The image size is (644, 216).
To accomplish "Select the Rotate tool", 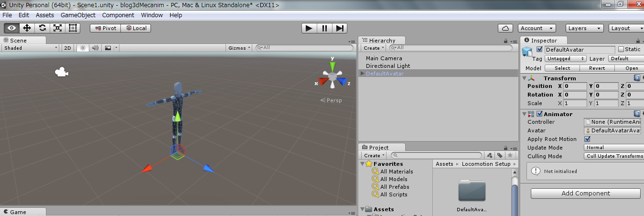I will (43, 28).
